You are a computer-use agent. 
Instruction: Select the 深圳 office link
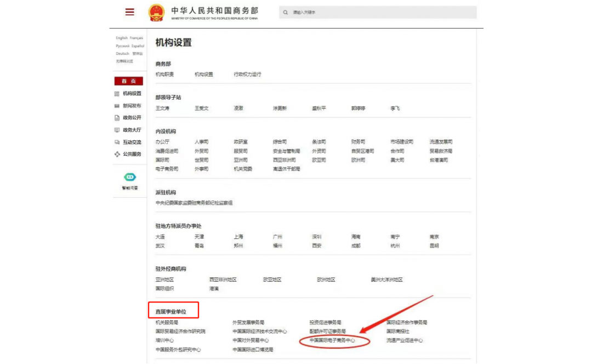click(317, 237)
